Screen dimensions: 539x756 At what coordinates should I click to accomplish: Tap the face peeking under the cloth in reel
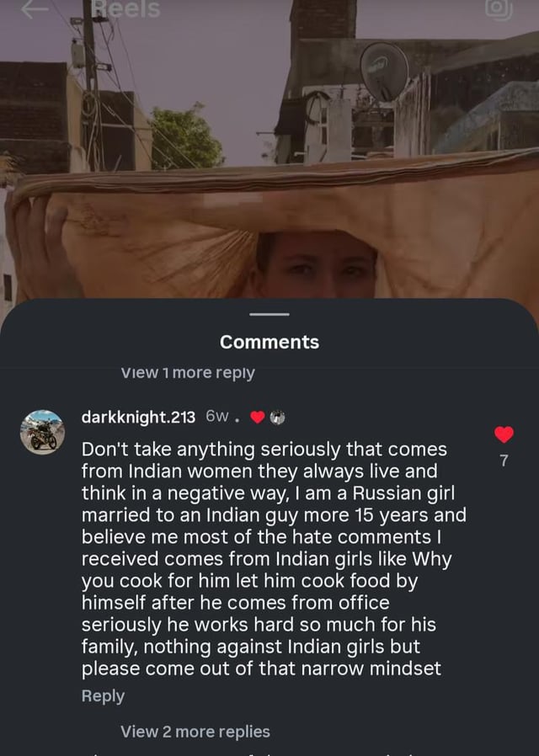[x=316, y=264]
